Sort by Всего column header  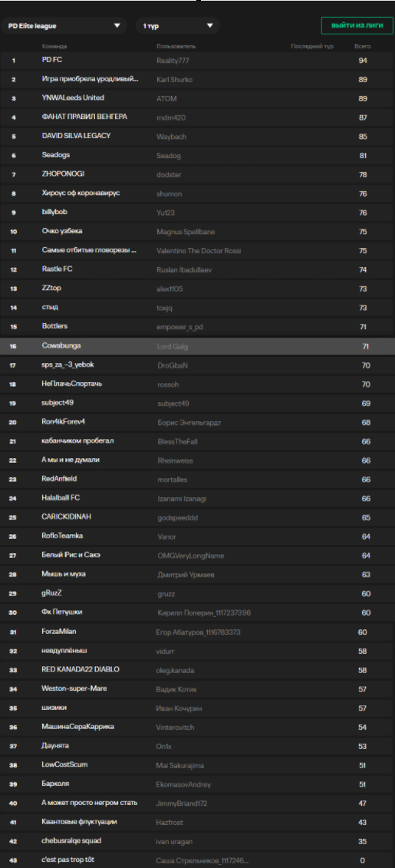[x=362, y=47]
